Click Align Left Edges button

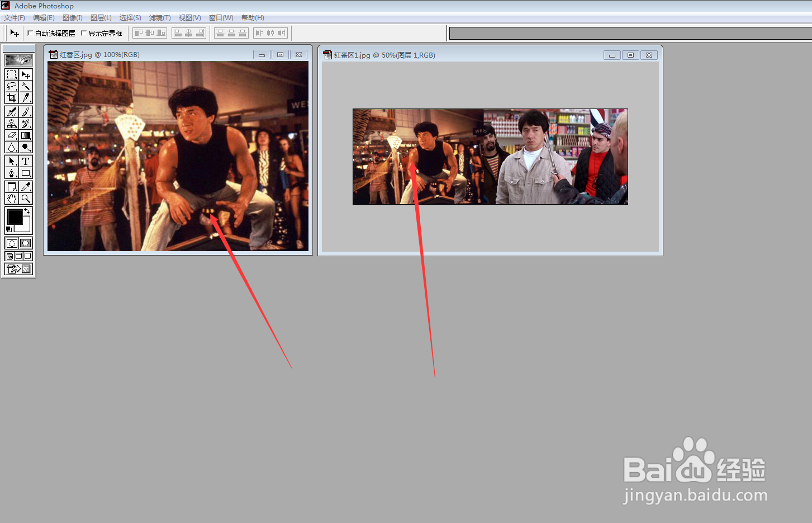pos(178,33)
